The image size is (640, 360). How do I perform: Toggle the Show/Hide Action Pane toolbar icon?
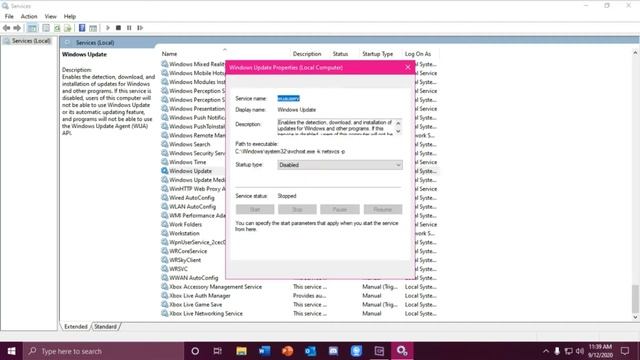tap(93, 28)
